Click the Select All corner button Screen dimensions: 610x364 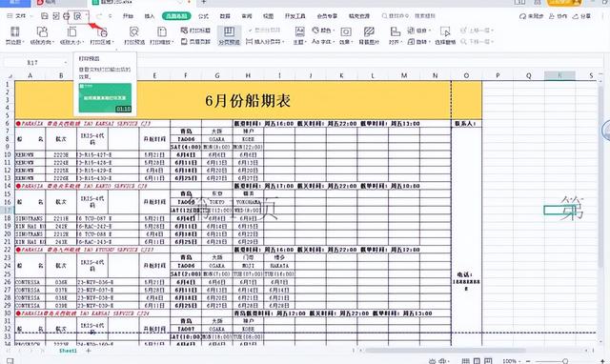click(x=8, y=75)
